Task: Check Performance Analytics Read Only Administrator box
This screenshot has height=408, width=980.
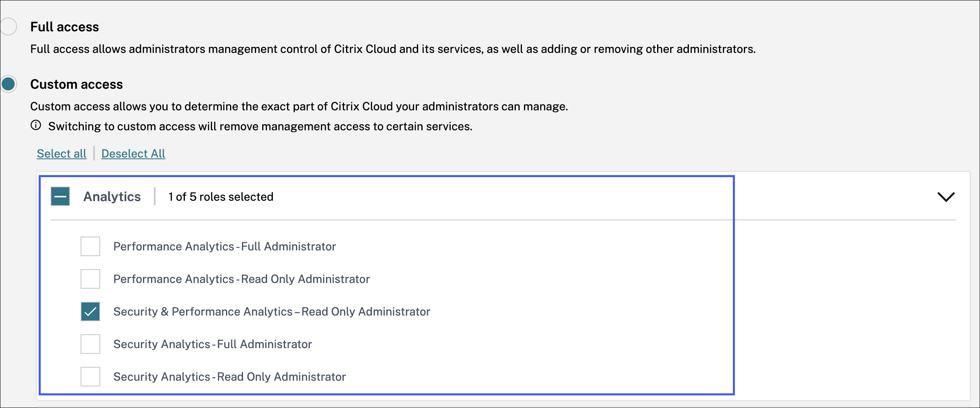Action: [x=90, y=279]
